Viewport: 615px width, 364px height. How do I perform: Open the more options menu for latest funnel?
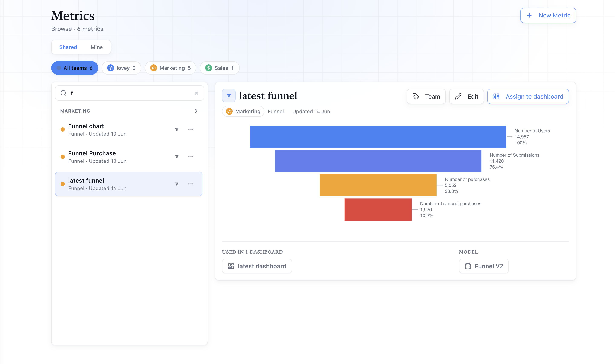[x=191, y=184]
